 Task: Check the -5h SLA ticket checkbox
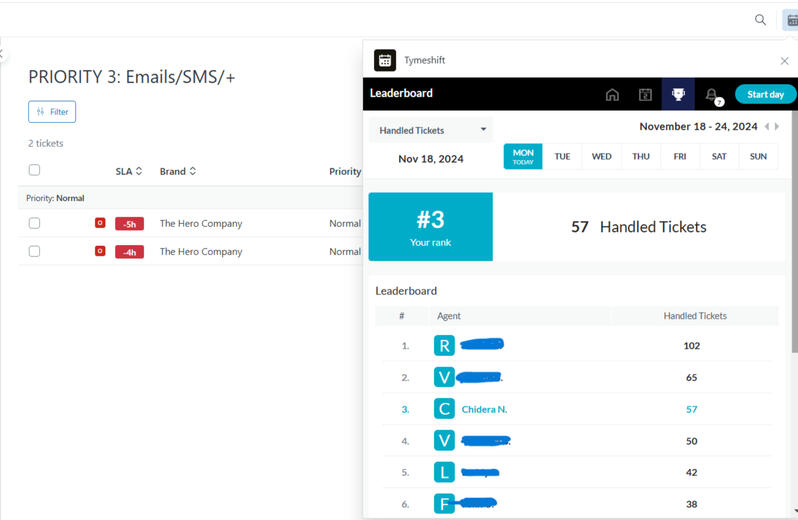(35, 223)
